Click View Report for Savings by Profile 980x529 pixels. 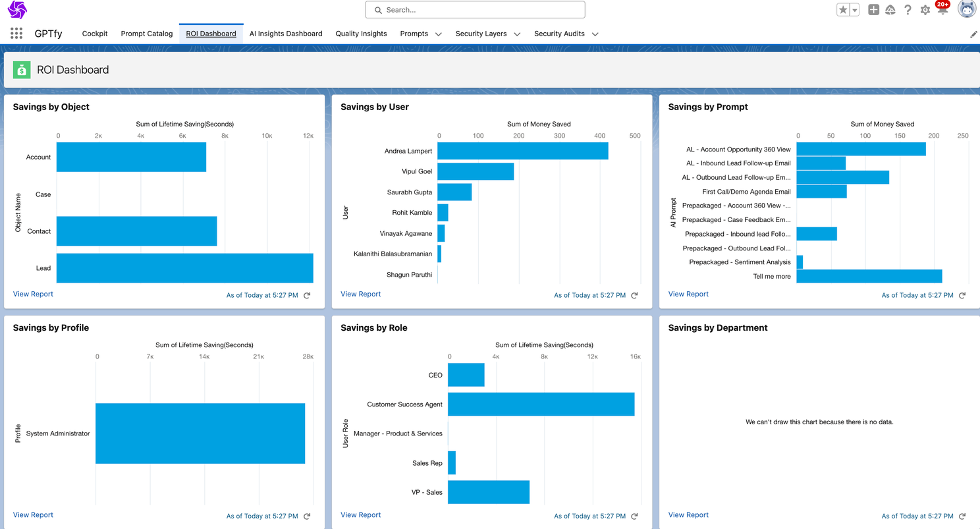point(33,515)
